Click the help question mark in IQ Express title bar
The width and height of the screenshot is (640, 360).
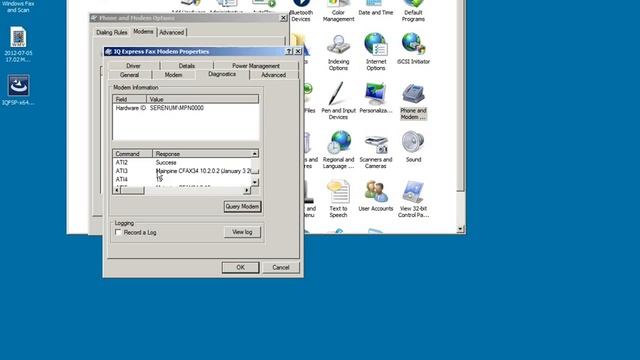tap(289, 51)
